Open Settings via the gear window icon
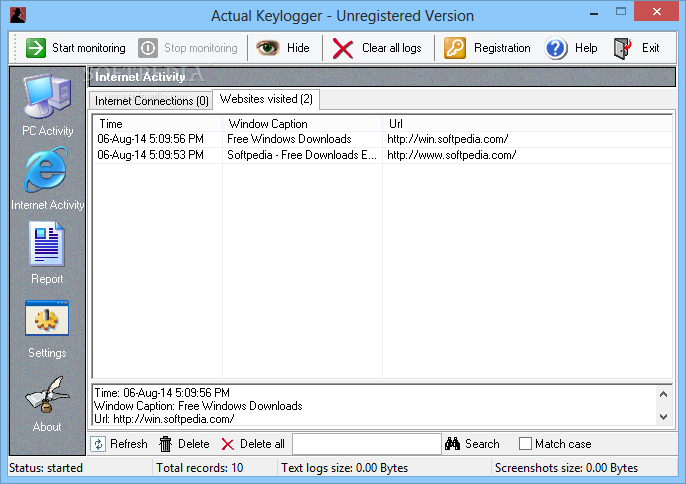The height and width of the screenshot is (484, 686). (47, 318)
